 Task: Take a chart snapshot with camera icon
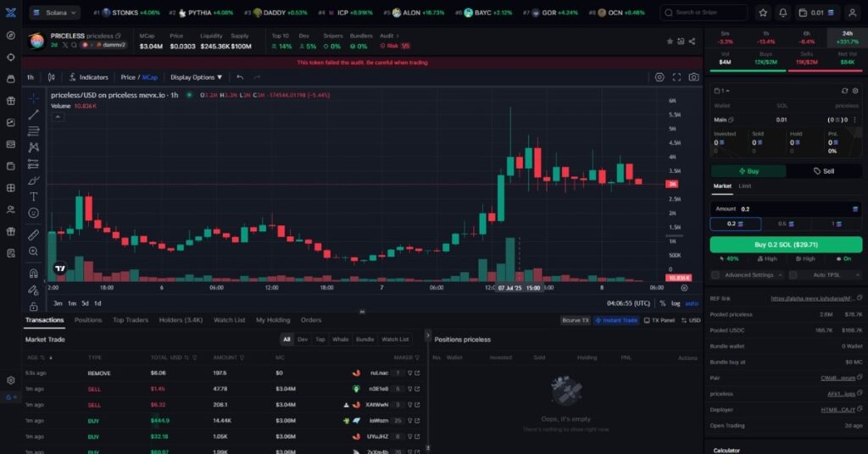[x=693, y=77]
